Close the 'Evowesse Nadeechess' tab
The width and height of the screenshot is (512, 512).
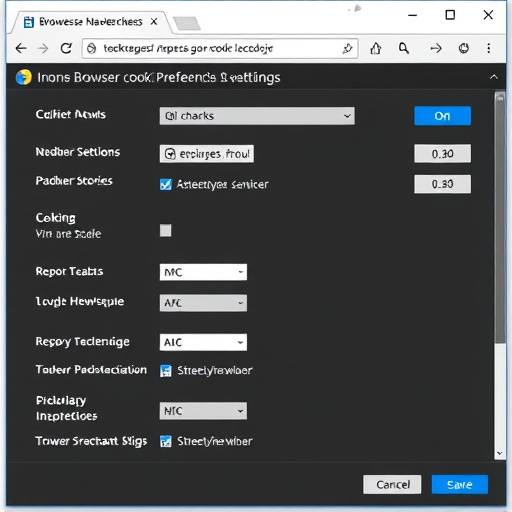[x=154, y=22]
